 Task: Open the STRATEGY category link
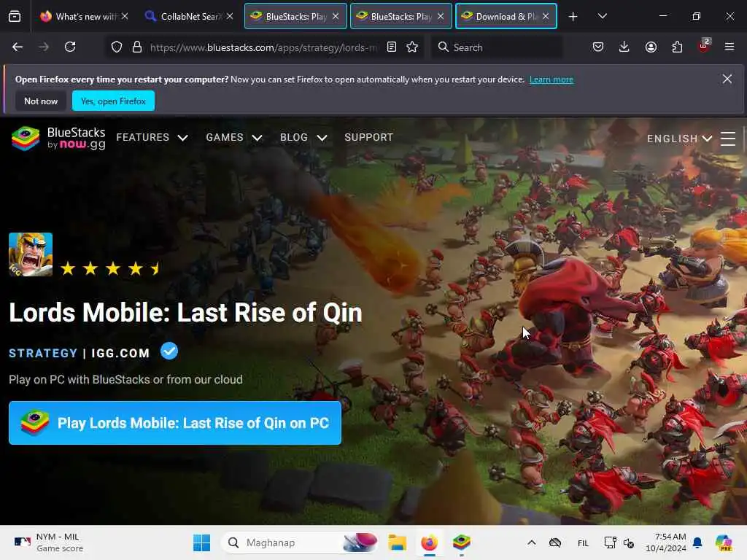[43, 353]
